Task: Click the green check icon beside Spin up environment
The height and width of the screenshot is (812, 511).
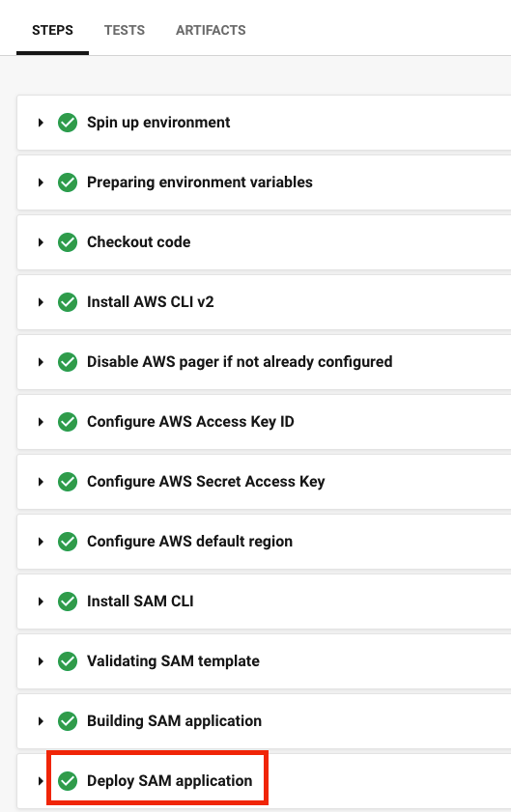Action: click(x=68, y=123)
